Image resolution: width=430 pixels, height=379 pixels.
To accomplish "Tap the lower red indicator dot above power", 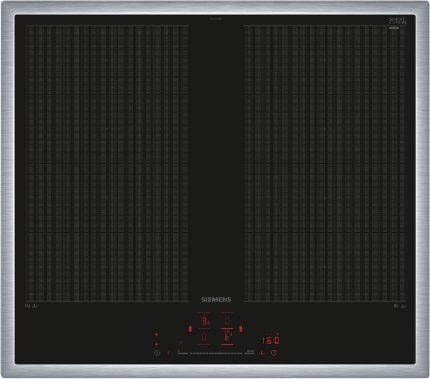I will pos(156,344).
